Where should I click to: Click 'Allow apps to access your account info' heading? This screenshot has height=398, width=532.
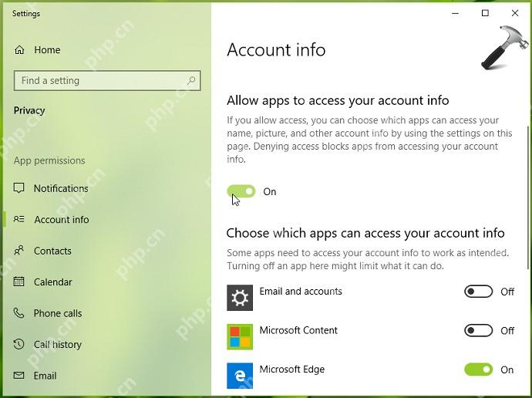338,100
